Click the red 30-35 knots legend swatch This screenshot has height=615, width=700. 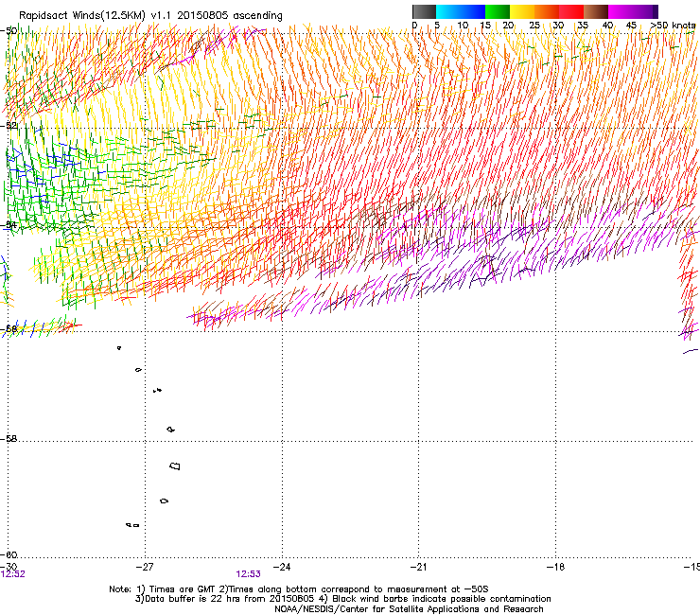[571, 11]
